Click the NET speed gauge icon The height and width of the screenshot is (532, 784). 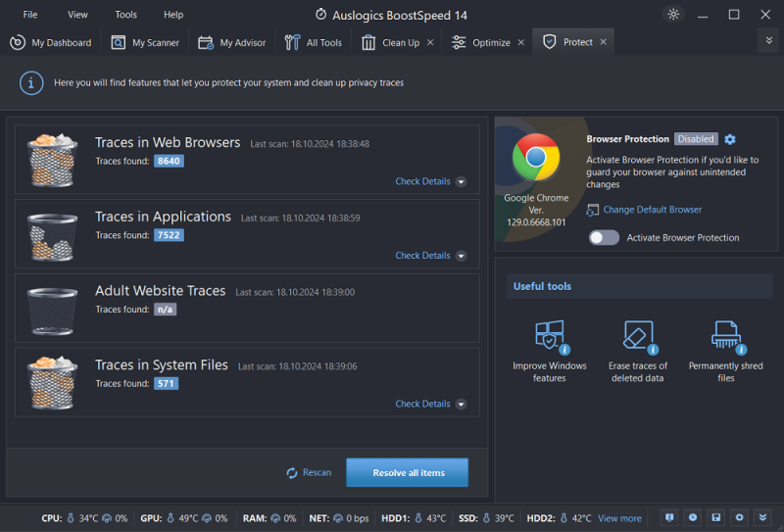click(338, 518)
